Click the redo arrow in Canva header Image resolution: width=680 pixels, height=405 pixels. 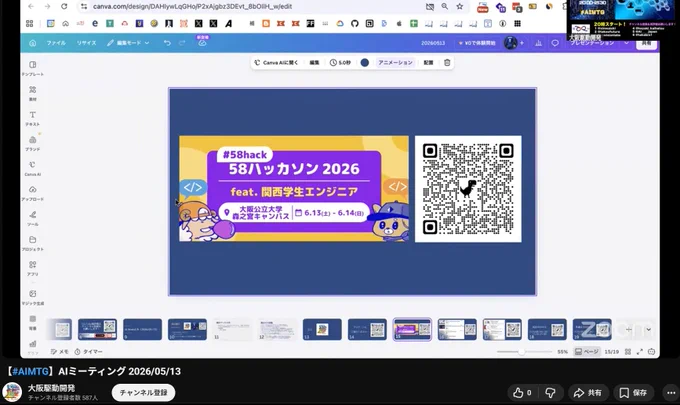(x=182, y=43)
